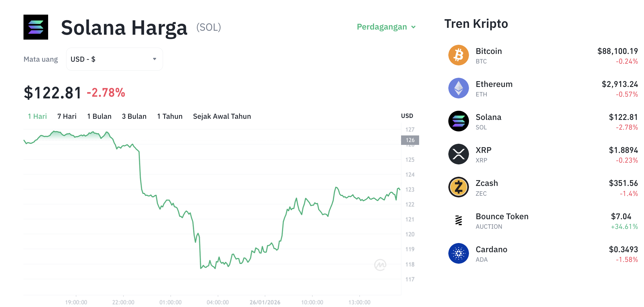The image size is (644, 307).
Task: Select the 3 Bulan range
Action: tap(134, 116)
